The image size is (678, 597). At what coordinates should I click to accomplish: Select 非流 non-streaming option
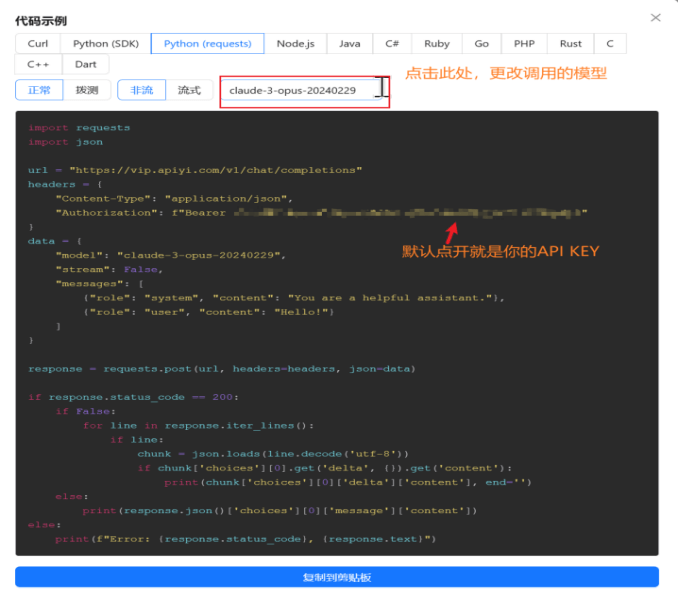[x=141, y=91]
